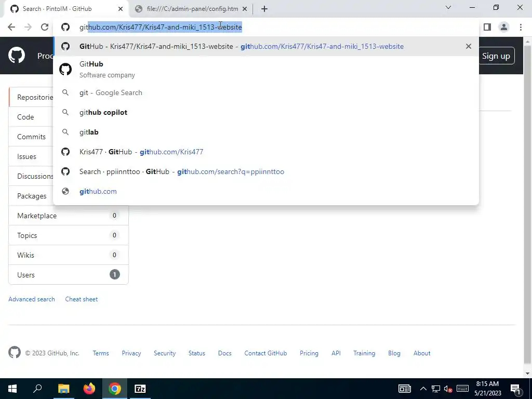This screenshot has height=399, width=532.
Task: Open the footer Docs link
Action: (x=224, y=353)
